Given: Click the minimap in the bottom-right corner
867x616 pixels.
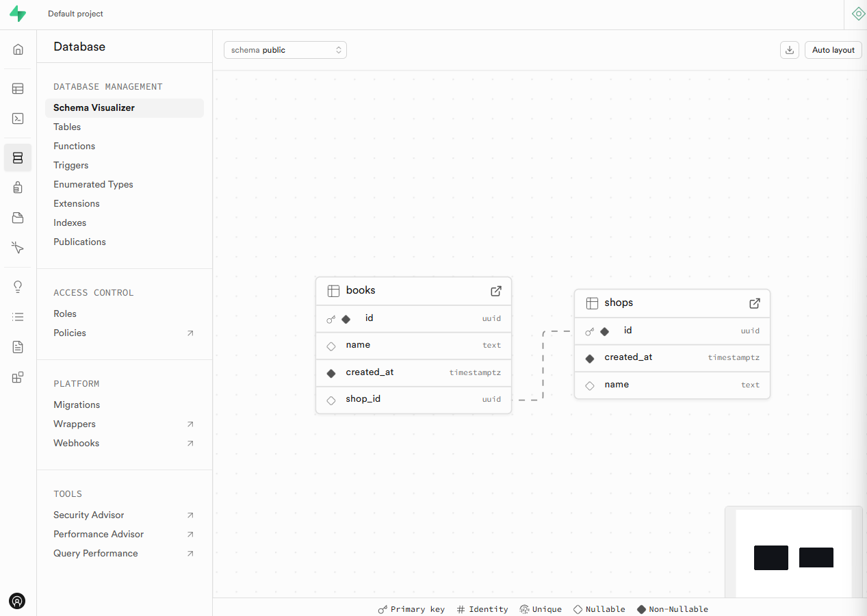Looking at the screenshot, I should click(x=794, y=554).
